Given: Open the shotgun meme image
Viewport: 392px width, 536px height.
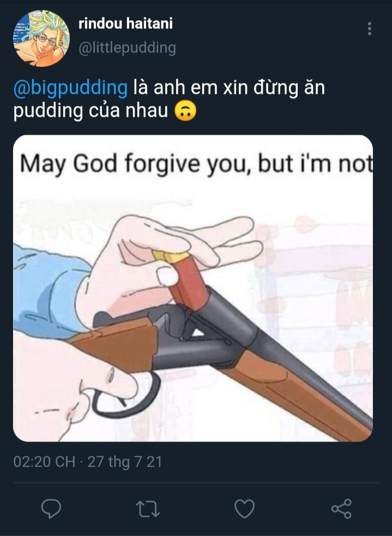Looking at the screenshot, I should tap(193, 288).
